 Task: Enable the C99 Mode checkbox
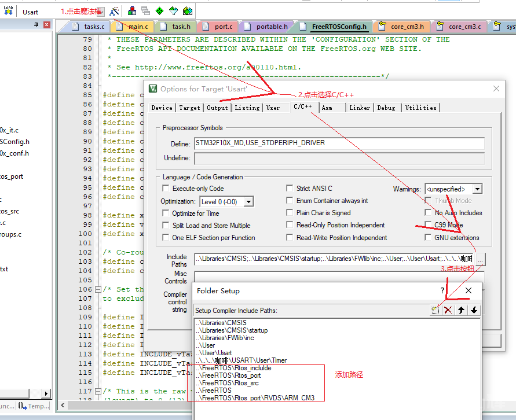tap(428, 225)
